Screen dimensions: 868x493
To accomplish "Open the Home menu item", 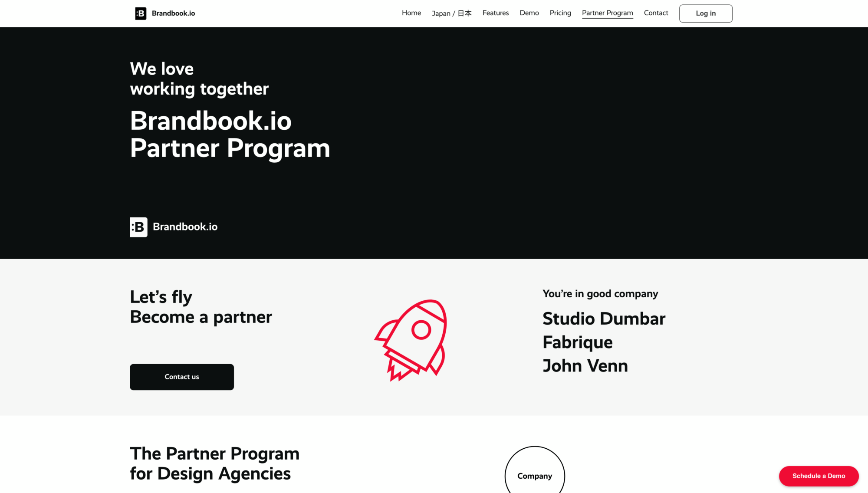I will click(411, 13).
